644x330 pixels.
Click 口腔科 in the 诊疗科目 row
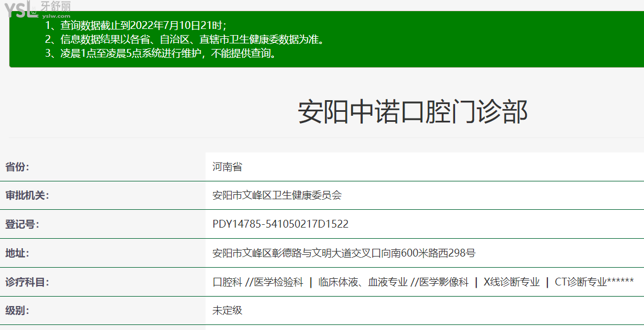tap(227, 282)
